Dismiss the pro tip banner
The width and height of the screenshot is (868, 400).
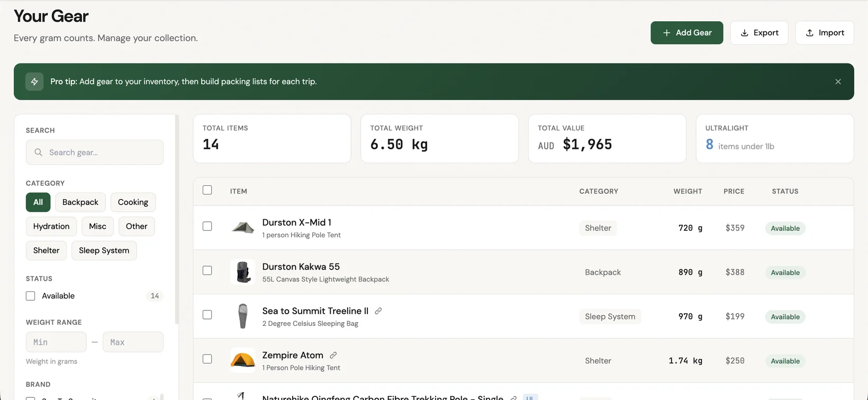coord(838,82)
